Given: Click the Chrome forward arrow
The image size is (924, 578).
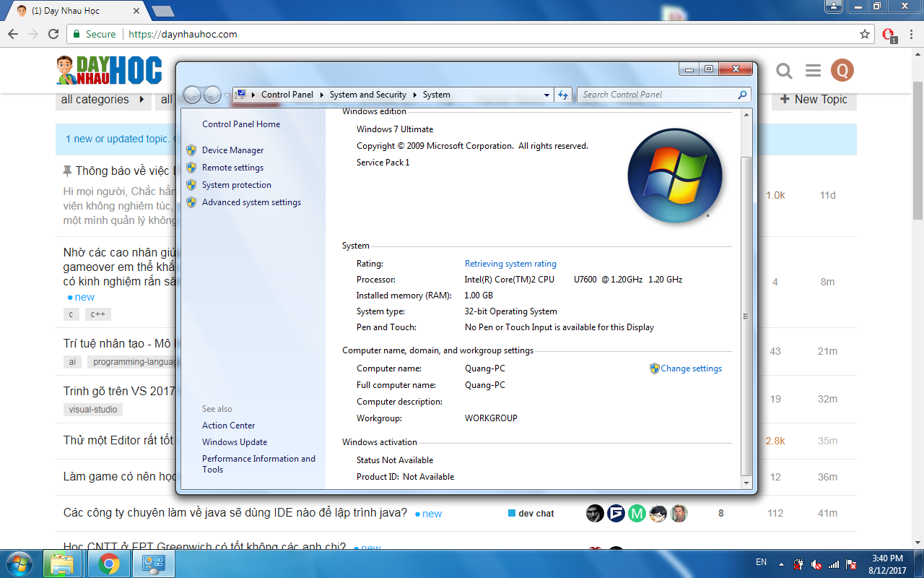Looking at the screenshot, I should (32, 34).
